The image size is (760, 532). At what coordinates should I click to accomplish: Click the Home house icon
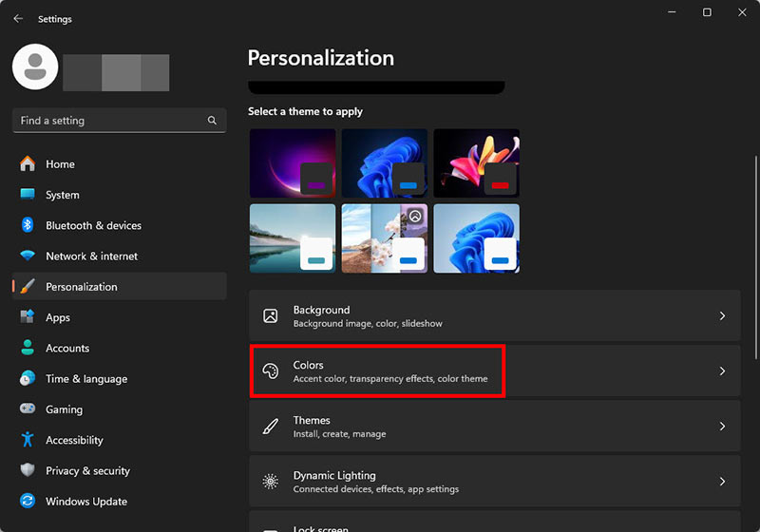(x=28, y=163)
